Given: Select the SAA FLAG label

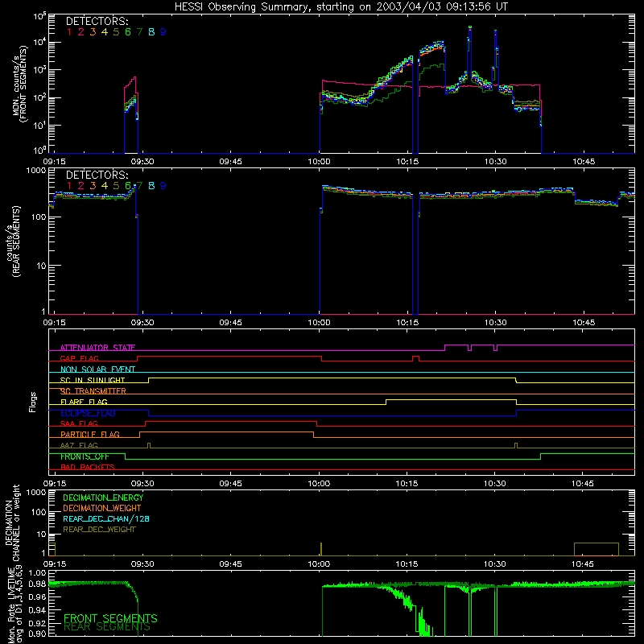Looking at the screenshot, I should tap(79, 424).
